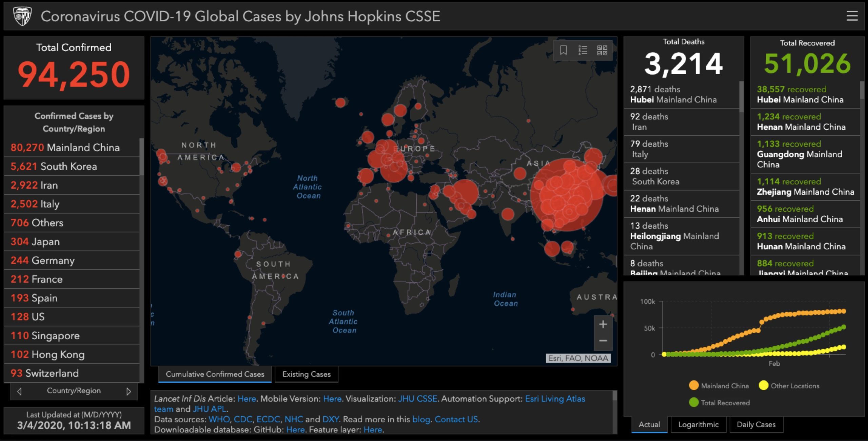Open the WHO data source link

tap(219, 419)
